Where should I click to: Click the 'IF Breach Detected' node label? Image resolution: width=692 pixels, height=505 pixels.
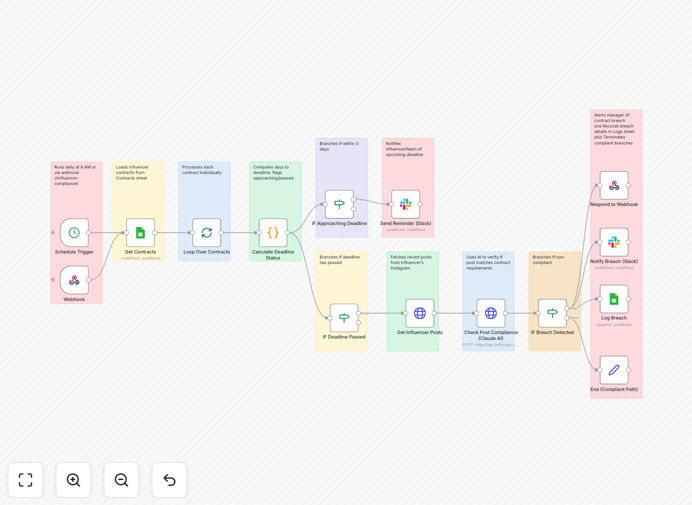point(553,332)
